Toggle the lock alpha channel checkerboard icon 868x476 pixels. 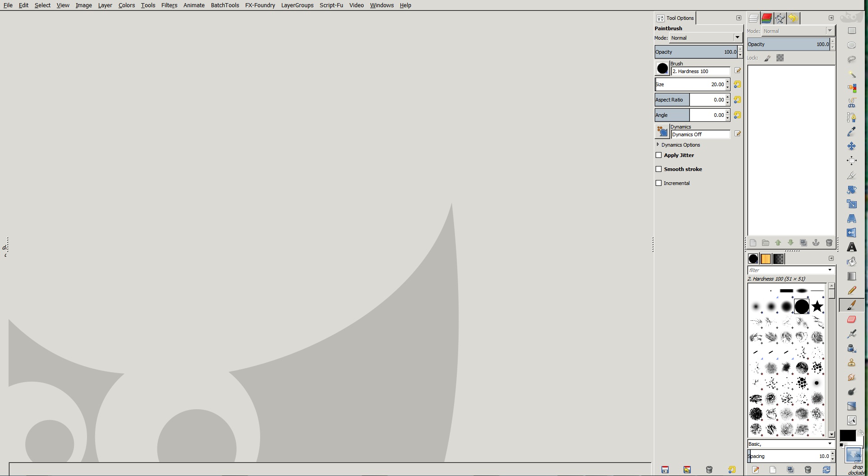[780, 58]
